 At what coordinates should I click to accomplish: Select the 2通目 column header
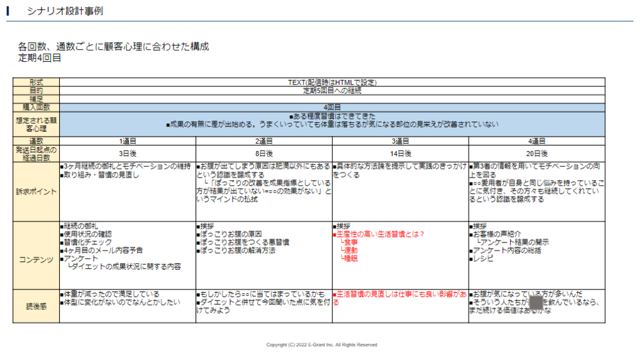coord(264,141)
